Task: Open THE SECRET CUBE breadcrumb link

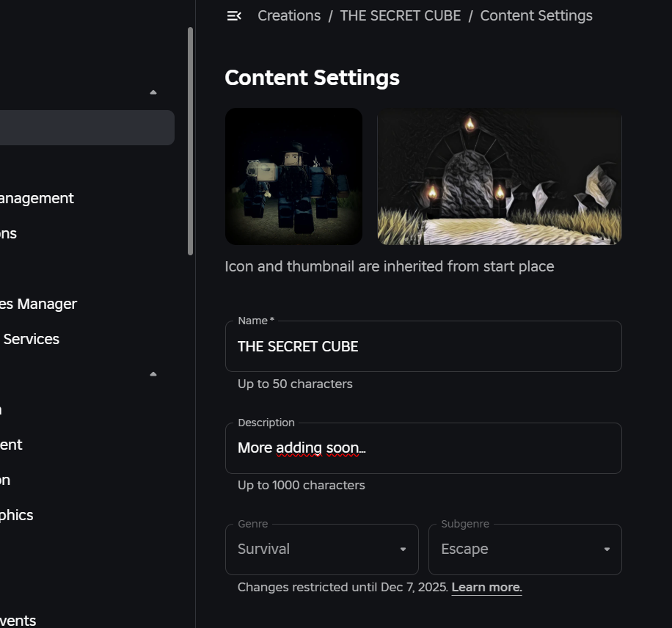Action: [401, 16]
